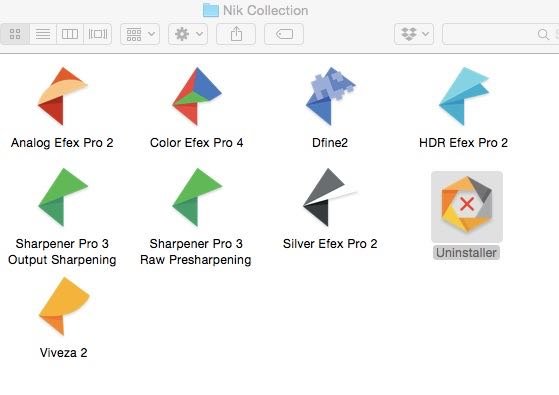Click the "Dfine2" file name
Screen dimensions: 559x395
click(x=330, y=143)
